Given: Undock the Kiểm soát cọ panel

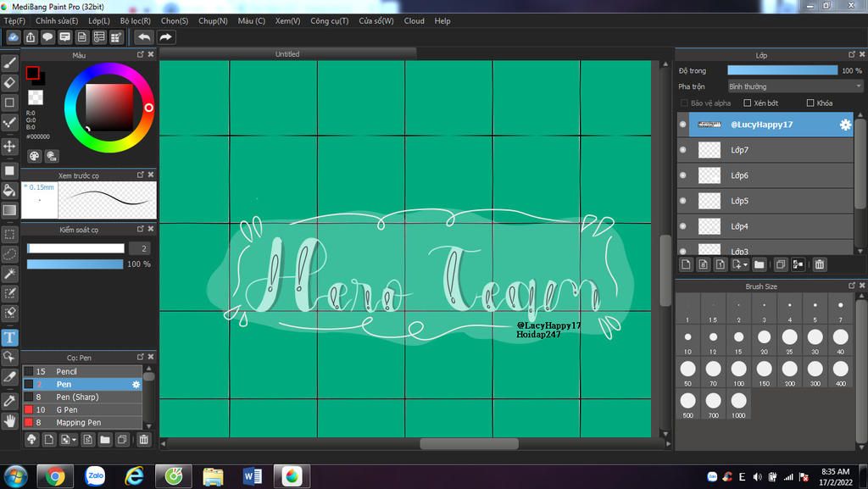Looking at the screenshot, I should (x=140, y=229).
